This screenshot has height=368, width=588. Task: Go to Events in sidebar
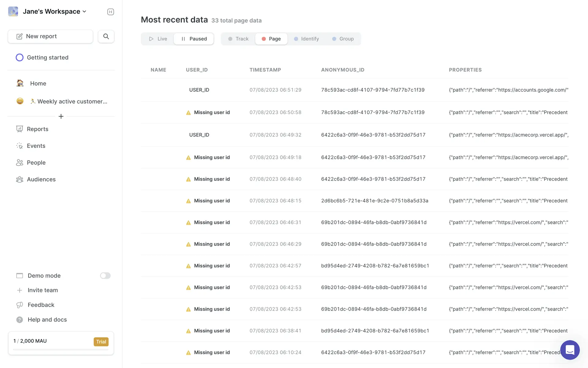(36, 146)
